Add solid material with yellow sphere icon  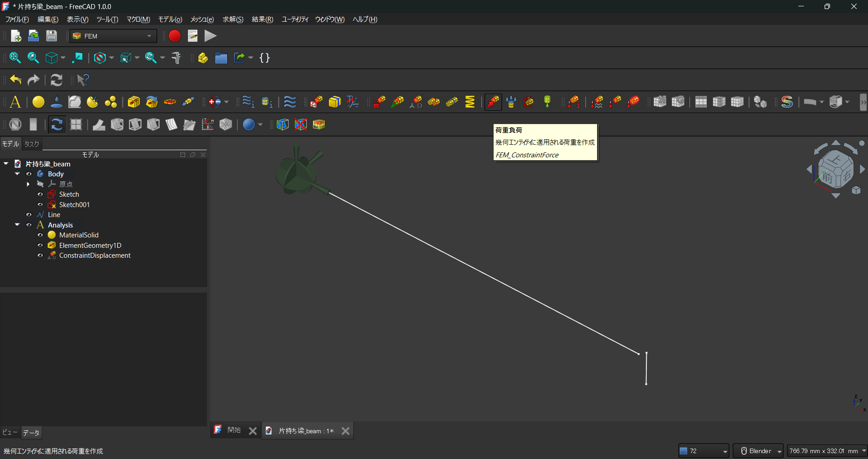[38, 102]
